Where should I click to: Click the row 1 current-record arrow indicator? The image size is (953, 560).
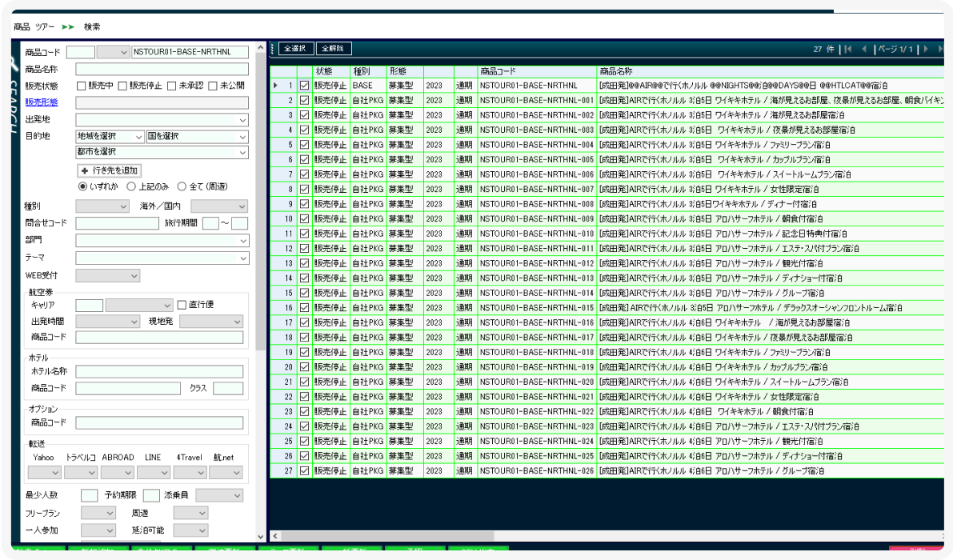tap(276, 85)
